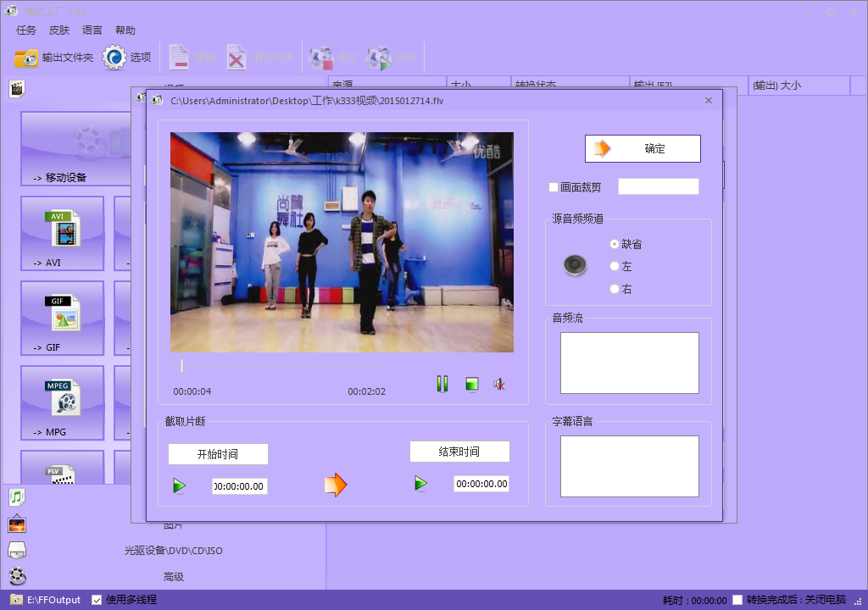Enable the 画面裁剪 crop checkbox
Image resolution: width=868 pixels, height=610 pixels.
(554, 187)
